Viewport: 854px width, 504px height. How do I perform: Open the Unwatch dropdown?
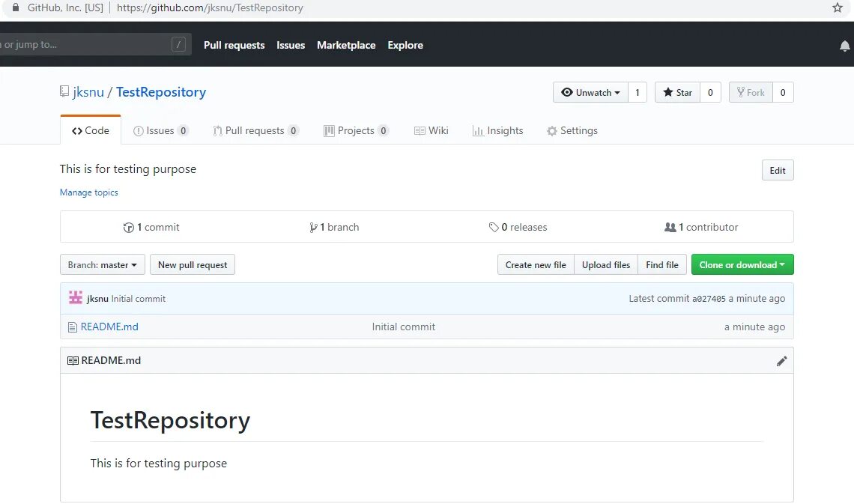tap(590, 93)
